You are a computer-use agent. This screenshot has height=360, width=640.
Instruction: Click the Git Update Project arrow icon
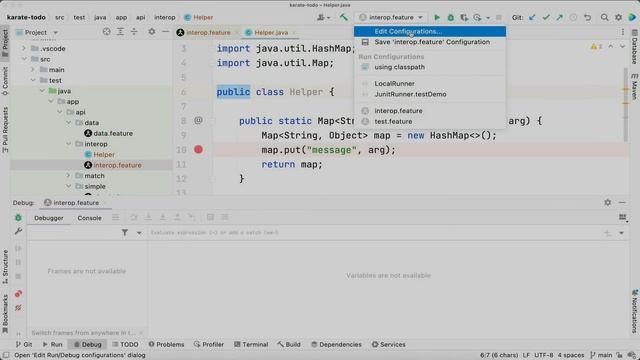coord(532,18)
